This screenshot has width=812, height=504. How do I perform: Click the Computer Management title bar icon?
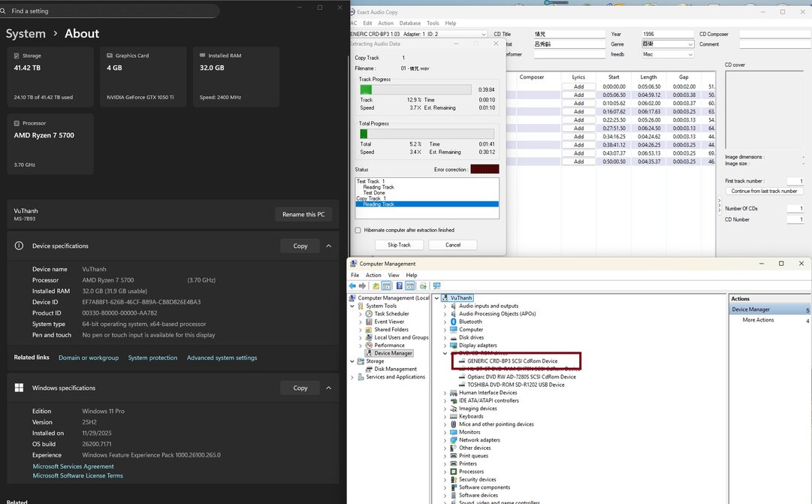[354, 264]
